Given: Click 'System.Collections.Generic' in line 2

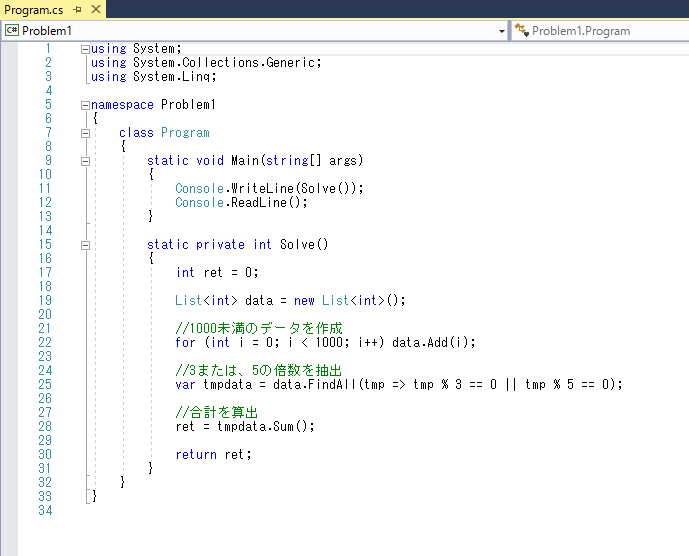Looking at the screenshot, I should pyautogui.click(x=224, y=63).
